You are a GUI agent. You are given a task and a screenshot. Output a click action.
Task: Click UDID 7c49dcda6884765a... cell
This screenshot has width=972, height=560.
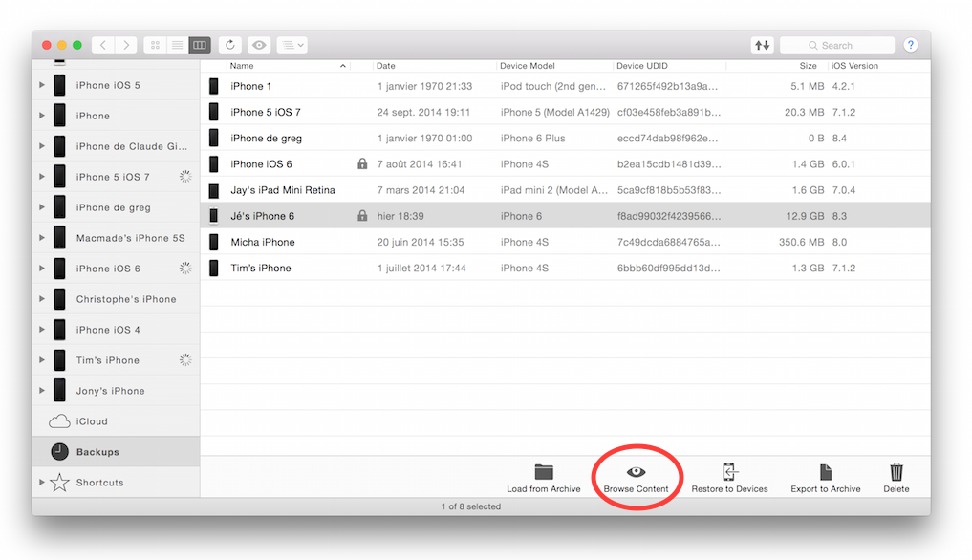pos(669,243)
